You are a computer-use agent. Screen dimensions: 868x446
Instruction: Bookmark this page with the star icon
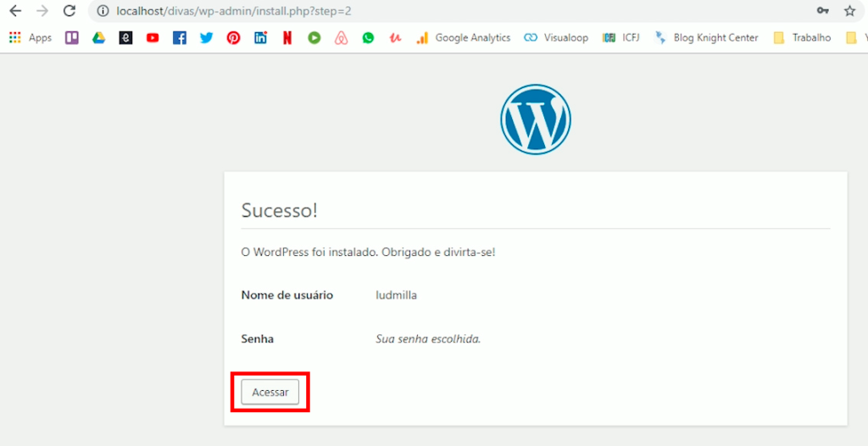tap(849, 11)
